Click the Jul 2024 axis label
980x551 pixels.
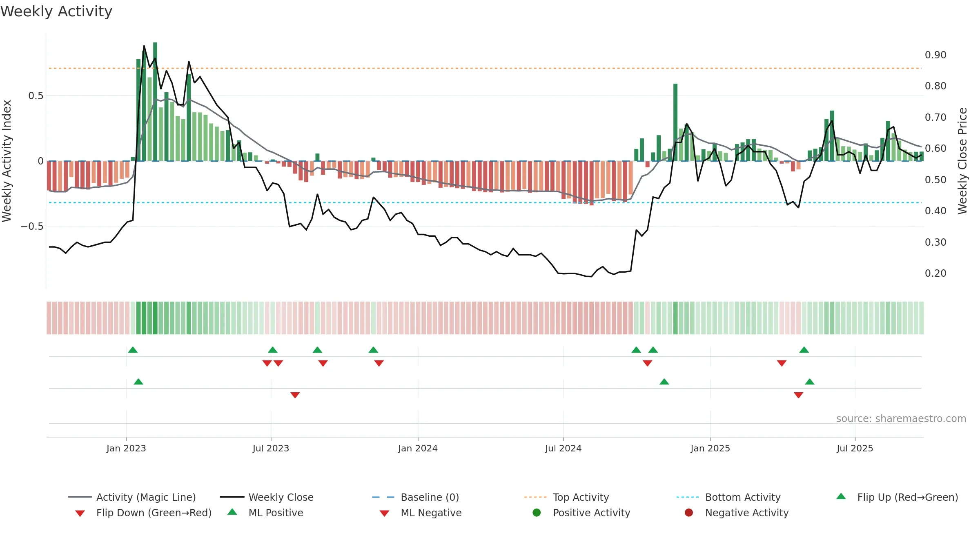[563, 448]
